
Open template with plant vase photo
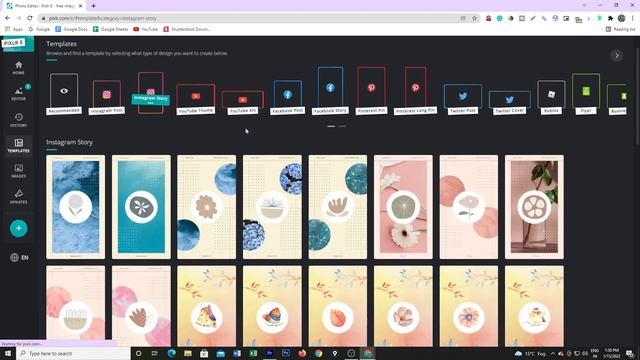pyautogui.click(x=534, y=207)
